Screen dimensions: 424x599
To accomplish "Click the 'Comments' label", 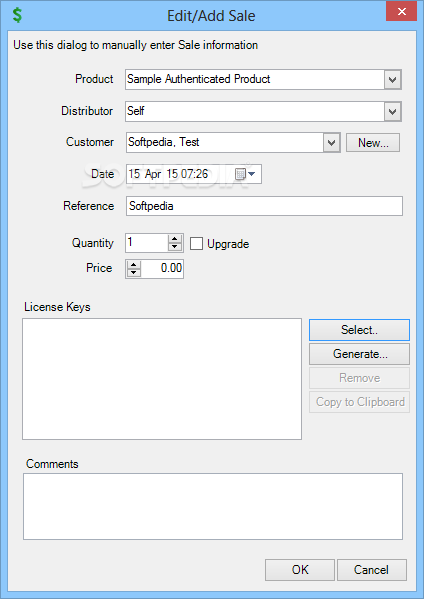I will [x=52, y=464].
